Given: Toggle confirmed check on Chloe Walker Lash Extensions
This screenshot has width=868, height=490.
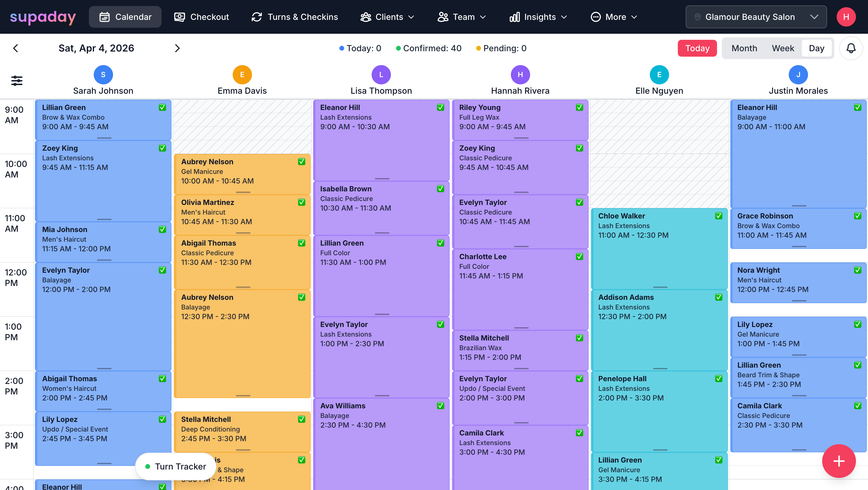Looking at the screenshot, I should [719, 216].
